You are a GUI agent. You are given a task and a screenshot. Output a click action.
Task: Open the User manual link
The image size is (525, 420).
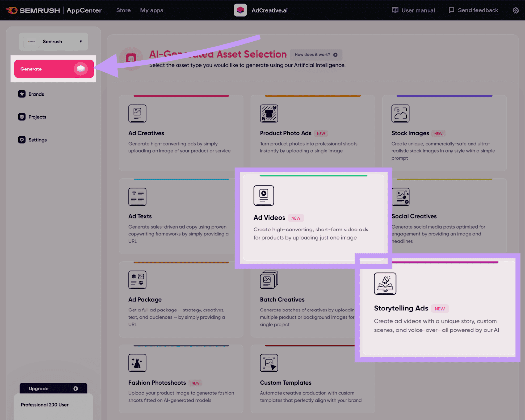(413, 10)
